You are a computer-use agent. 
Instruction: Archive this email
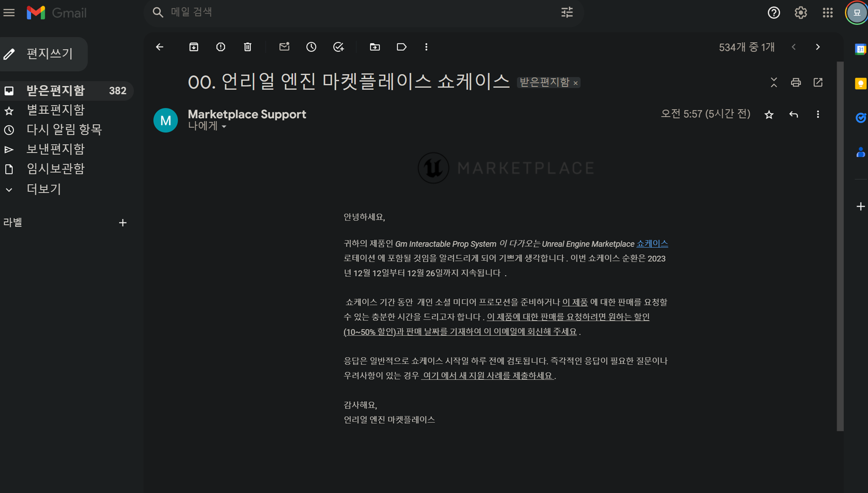click(x=194, y=47)
